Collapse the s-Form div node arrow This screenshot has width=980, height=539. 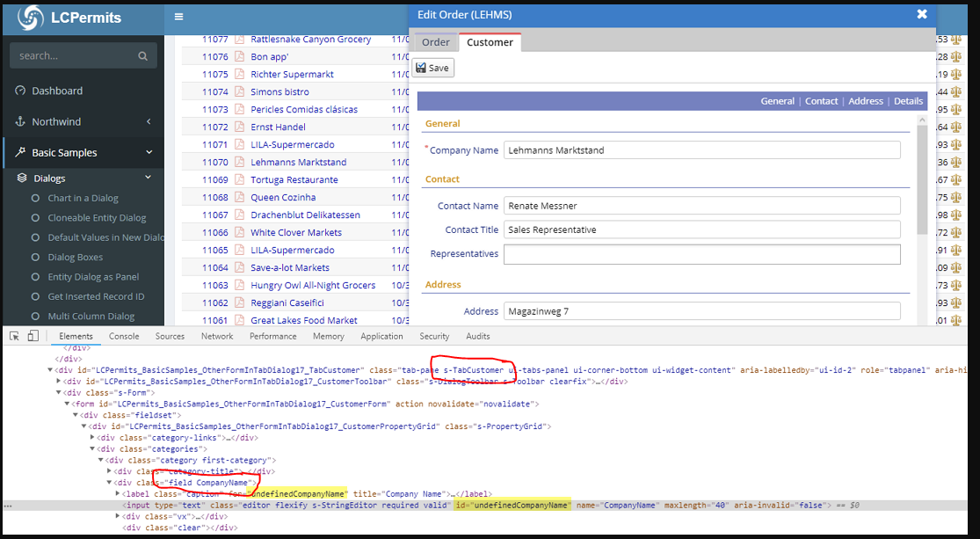coord(59,393)
